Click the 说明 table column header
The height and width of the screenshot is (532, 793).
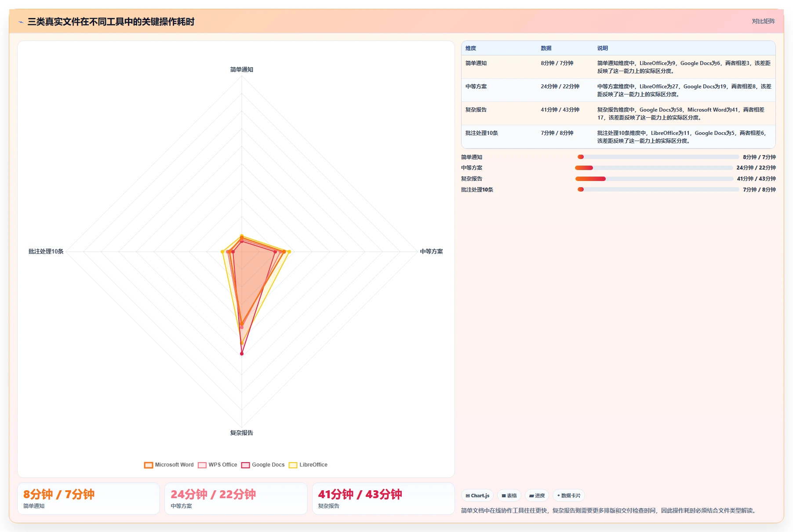click(x=602, y=48)
